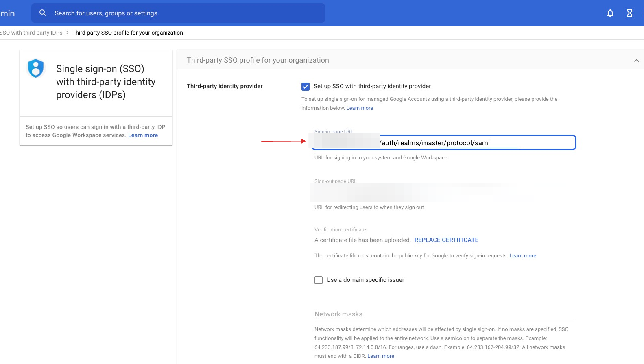The width and height of the screenshot is (644, 364).
Task: Click 'A certificate file has been uploaded.' text
Action: click(362, 240)
